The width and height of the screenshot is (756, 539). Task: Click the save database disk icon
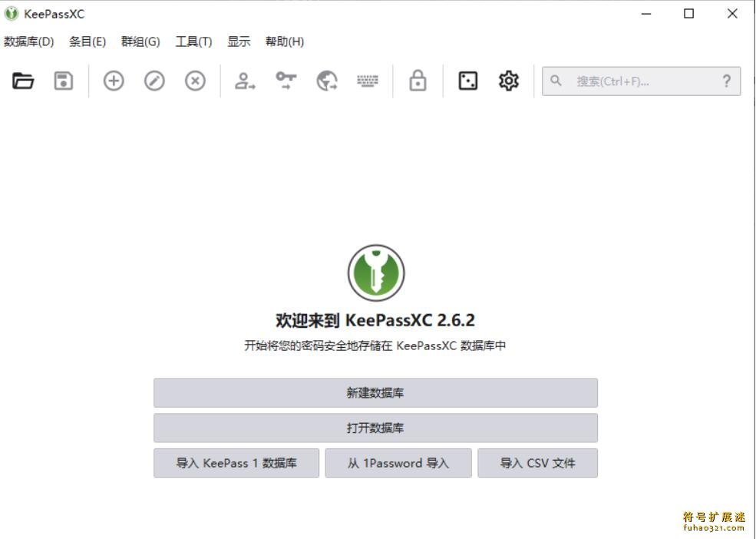point(63,81)
